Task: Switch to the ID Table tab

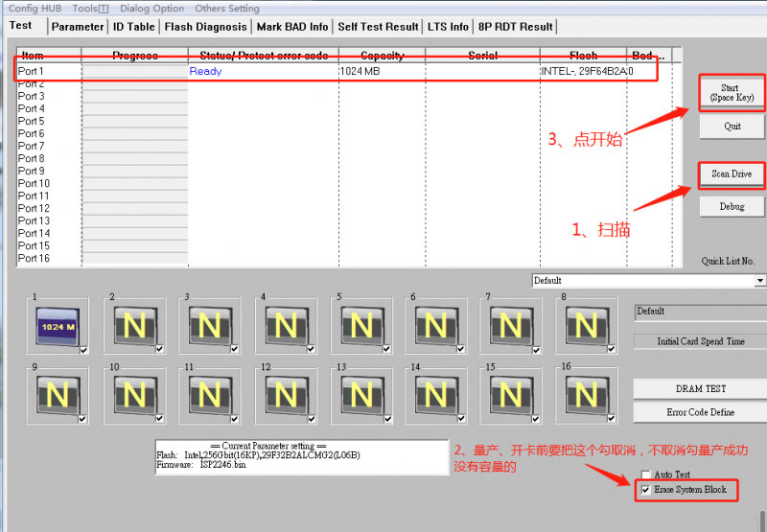Action: tap(134, 27)
